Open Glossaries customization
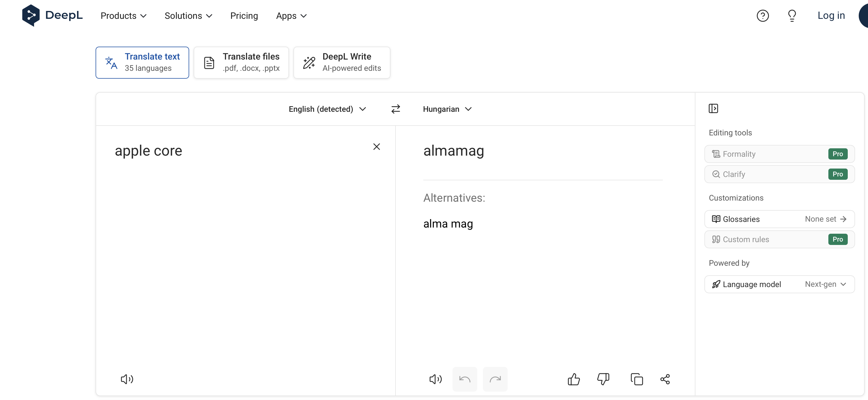The image size is (868, 400). (x=779, y=219)
